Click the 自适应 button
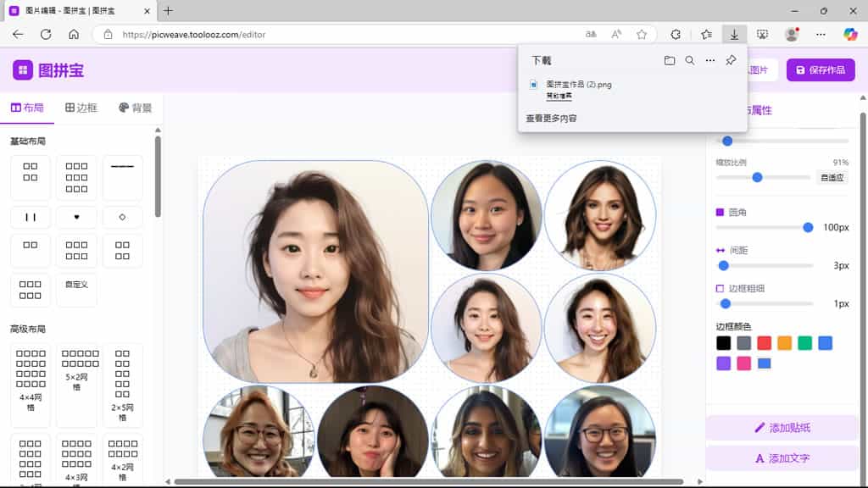Viewport: 868px width, 488px height. point(832,178)
